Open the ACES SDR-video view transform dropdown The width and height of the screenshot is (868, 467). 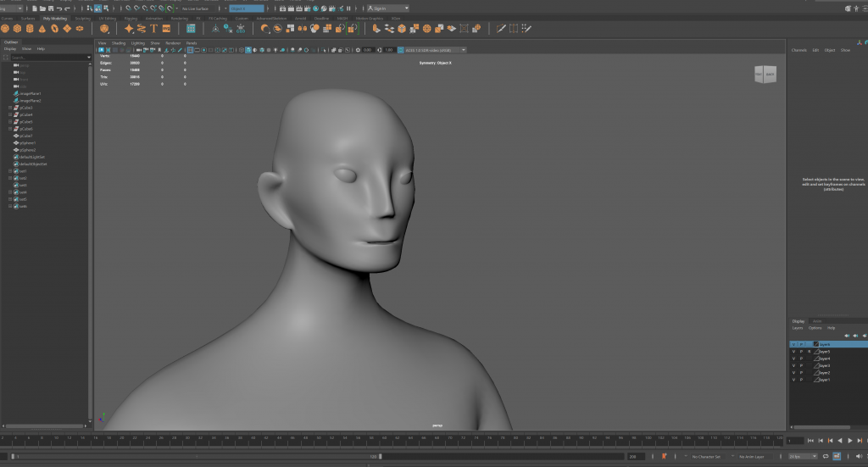433,50
